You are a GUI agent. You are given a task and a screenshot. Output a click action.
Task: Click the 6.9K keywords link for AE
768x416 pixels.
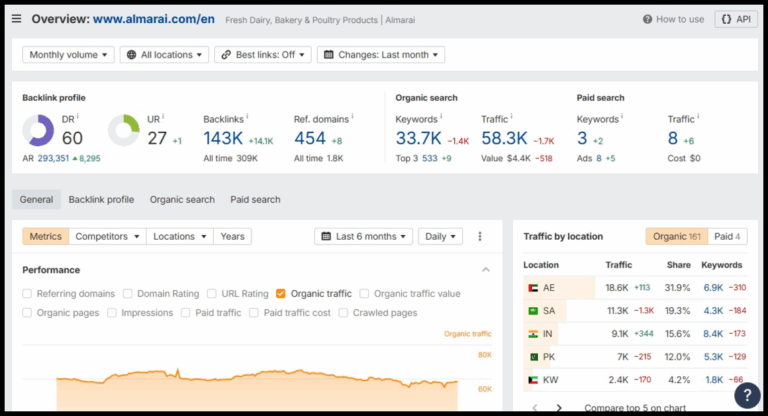pyautogui.click(x=713, y=288)
